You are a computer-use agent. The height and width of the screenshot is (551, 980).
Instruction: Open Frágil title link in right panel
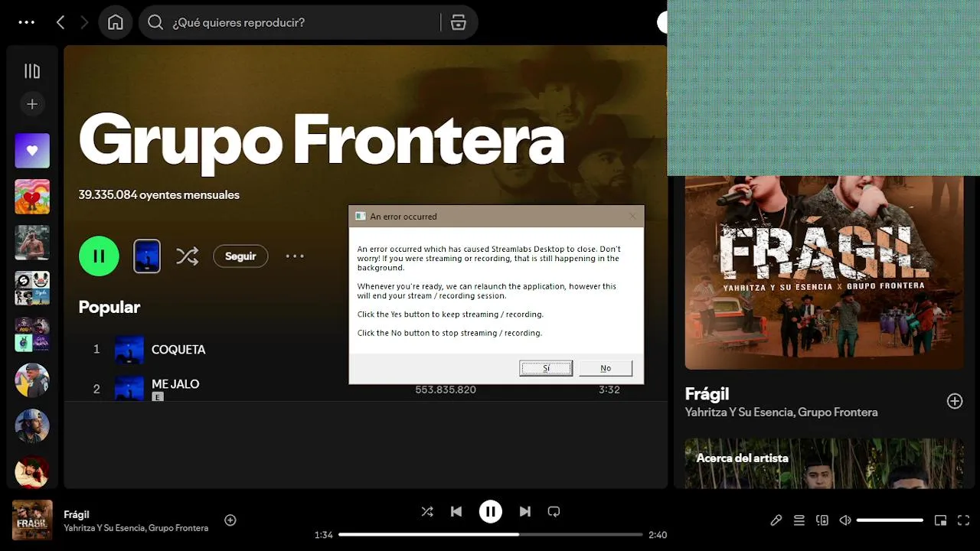707,394
